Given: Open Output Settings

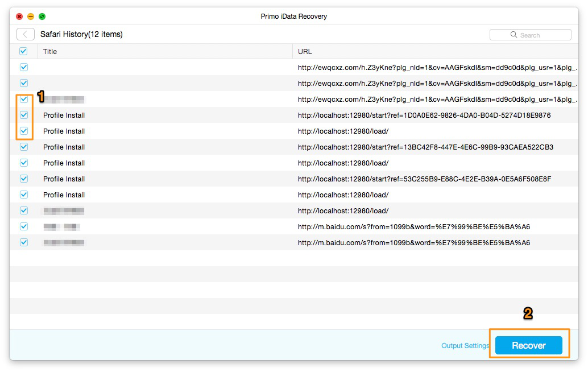Looking at the screenshot, I should [465, 345].
